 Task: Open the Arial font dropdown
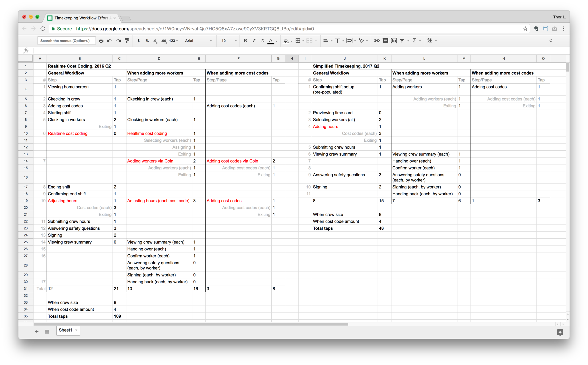coord(198,41)
